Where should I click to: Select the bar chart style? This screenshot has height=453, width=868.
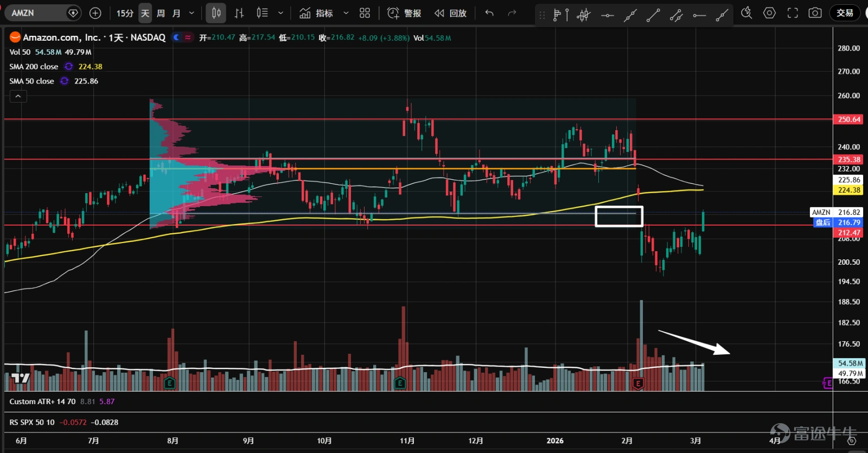point(239,13)
